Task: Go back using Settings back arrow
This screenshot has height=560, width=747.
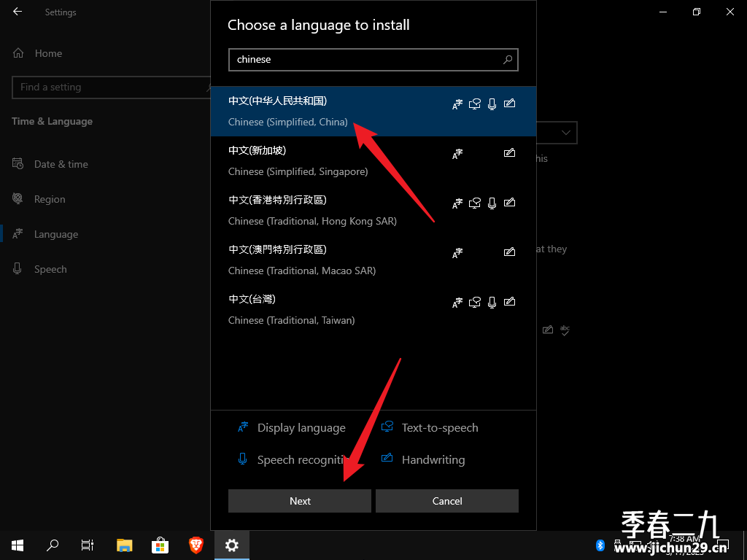Action: (18, 12)
